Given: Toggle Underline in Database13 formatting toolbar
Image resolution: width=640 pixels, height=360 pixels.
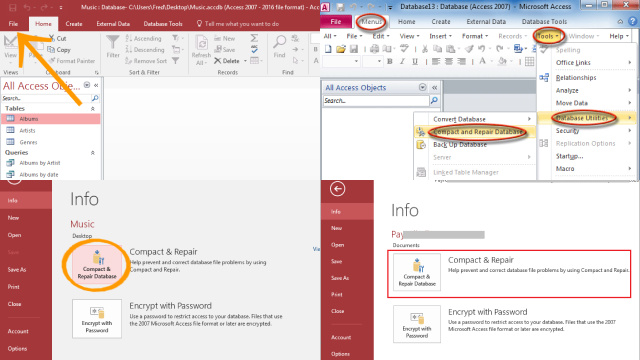Looking at the screenshot, I should tap(415, 62).
